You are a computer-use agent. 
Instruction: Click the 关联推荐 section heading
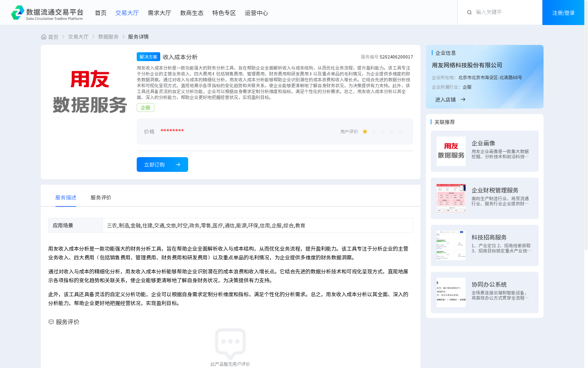tap(445, 122)
